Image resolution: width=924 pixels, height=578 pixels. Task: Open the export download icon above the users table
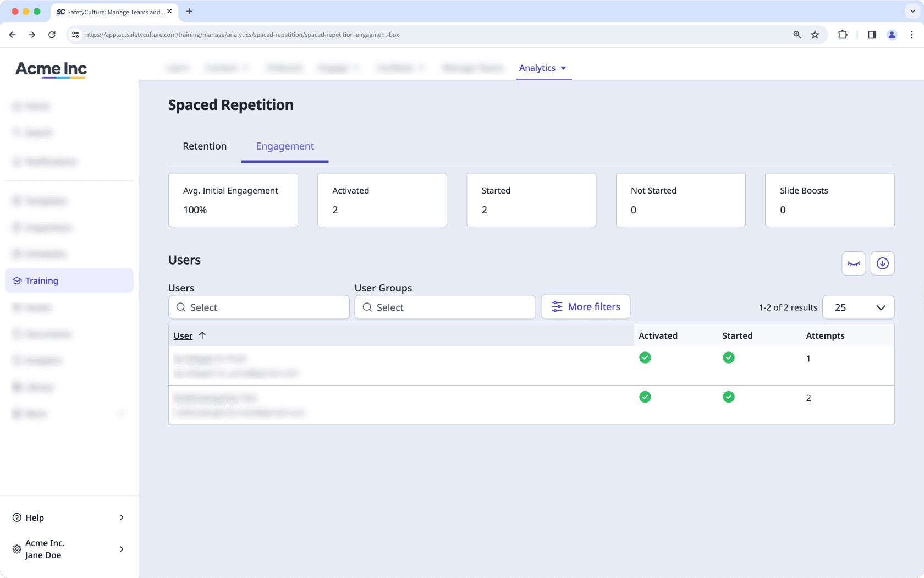click(x=882, y=263)
